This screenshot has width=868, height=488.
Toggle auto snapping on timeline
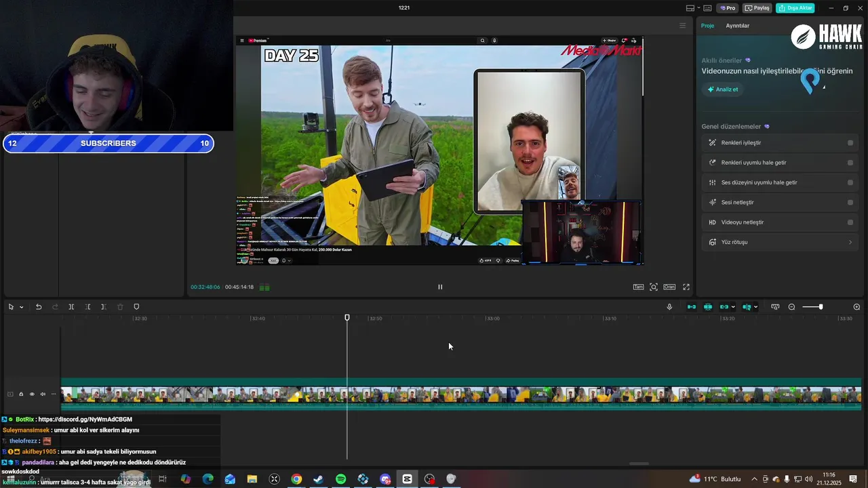(708, 307)
